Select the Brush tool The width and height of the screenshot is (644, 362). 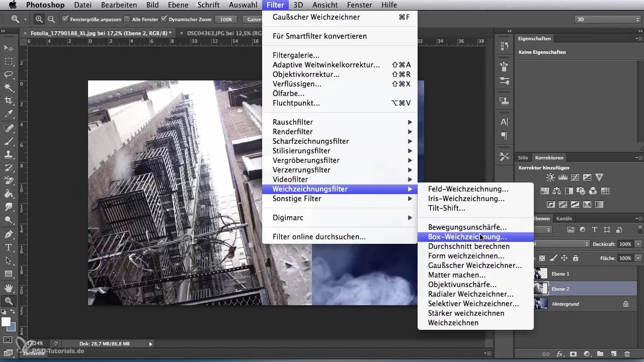(x=9, y=141)
